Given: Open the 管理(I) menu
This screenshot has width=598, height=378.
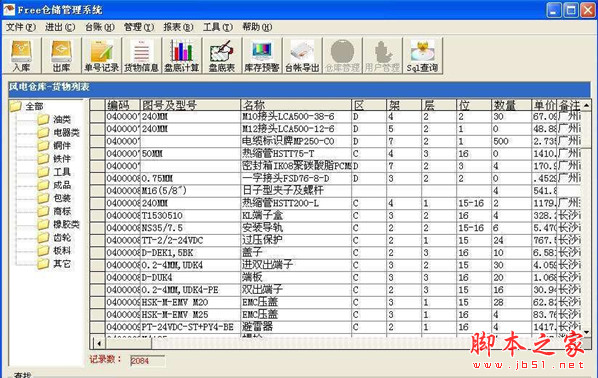Looking at the screenshot, I should [139, 27].
